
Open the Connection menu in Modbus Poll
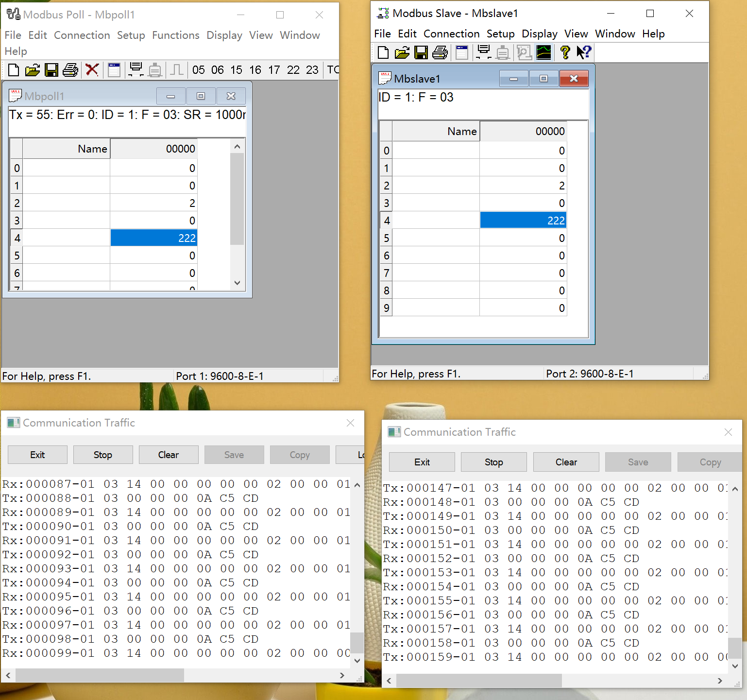82,35
